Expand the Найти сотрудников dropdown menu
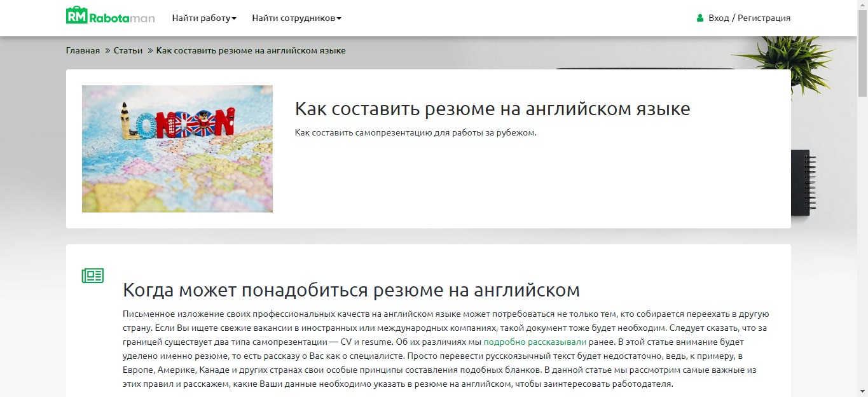 296,18
